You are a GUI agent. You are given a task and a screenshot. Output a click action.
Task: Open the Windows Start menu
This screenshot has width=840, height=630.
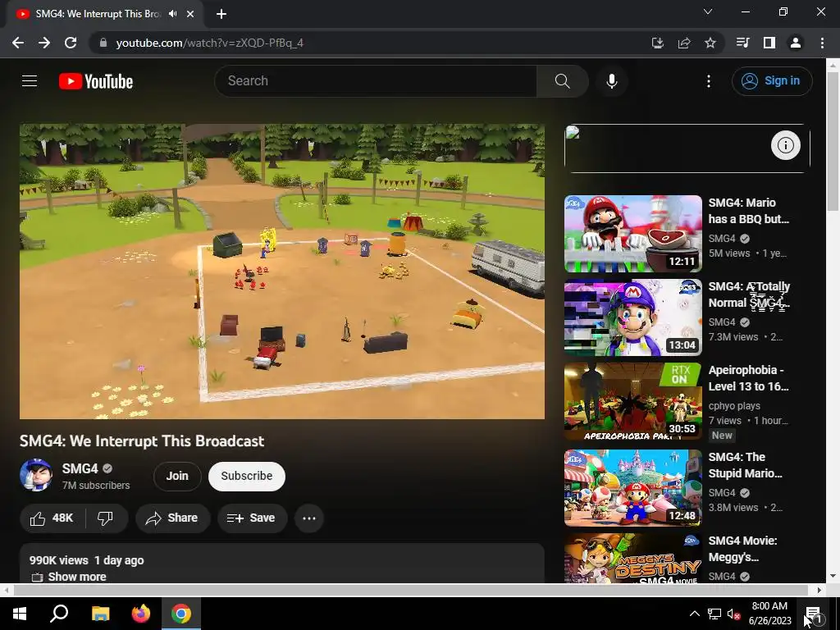pyautogui.click(x=20, y=614)
